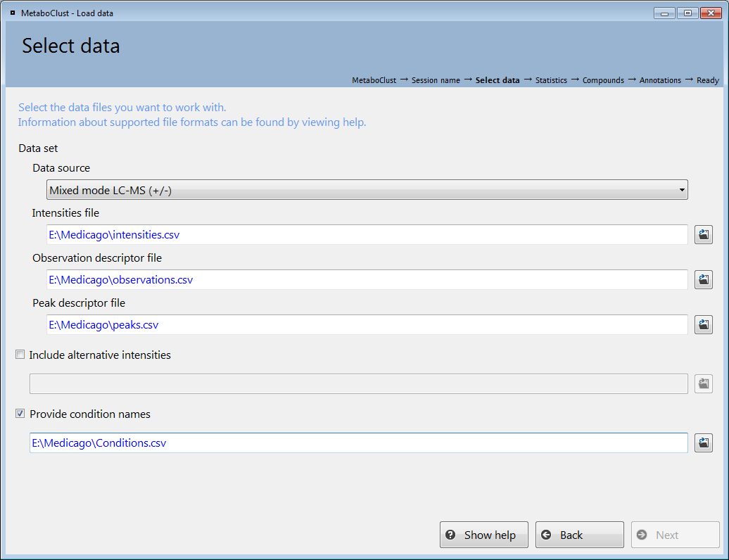Click the MetaboClust breadcrumb step
Viewport: 729px width, 560px height.
[374, 80]
